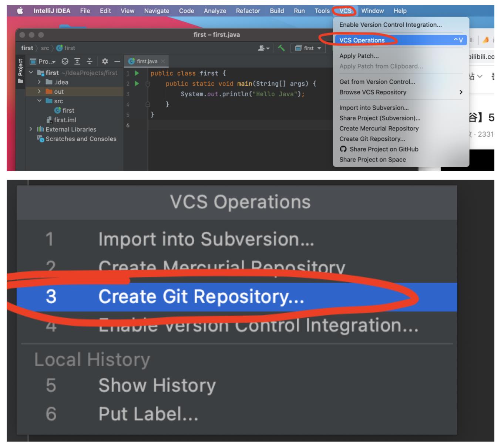This screenshot has height=443, width=504.
Task: Open the View menu
Action: [x=127, y=11]
